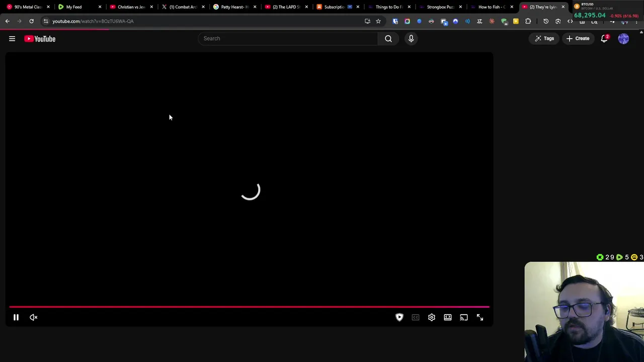Open player settings gear
644x362 pixels.
432,317
